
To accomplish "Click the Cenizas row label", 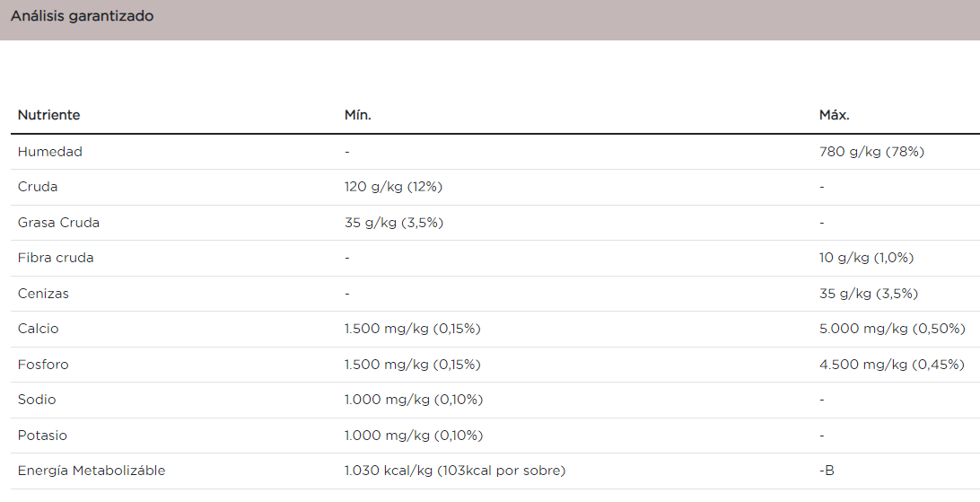I will point(43,293).
